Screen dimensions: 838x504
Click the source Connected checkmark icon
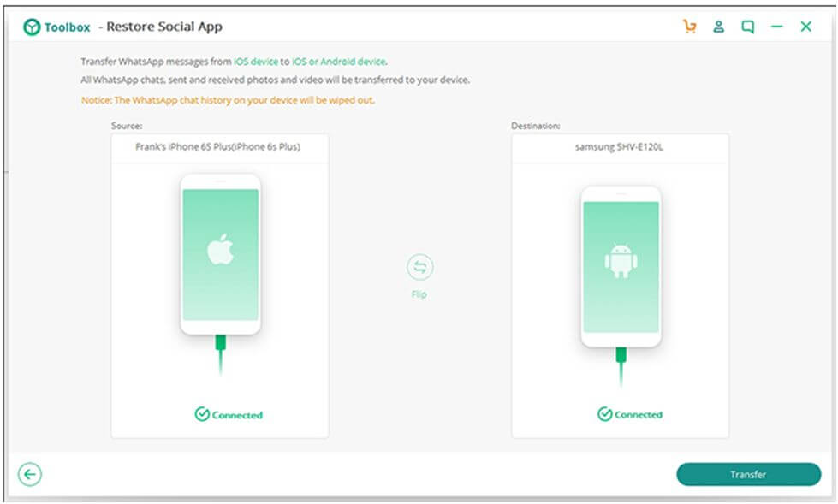201,415
